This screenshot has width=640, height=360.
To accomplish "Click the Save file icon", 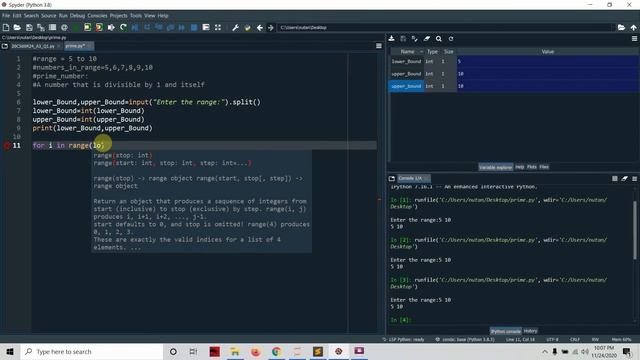I will (29, 27).
